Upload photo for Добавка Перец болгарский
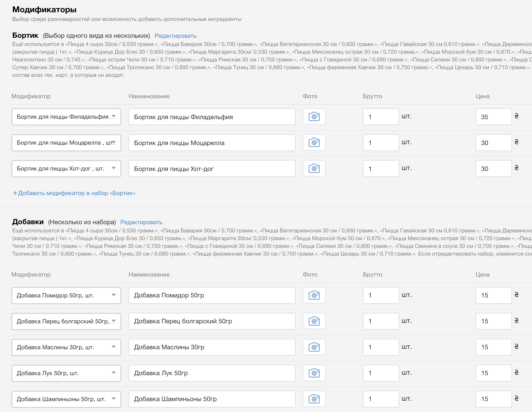 [x=314, y=321]
